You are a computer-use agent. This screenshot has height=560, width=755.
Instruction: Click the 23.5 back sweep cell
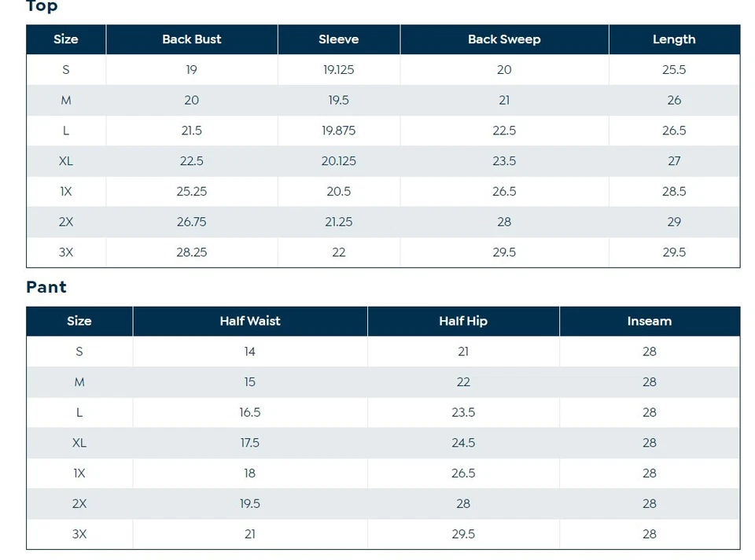tap(504, 161)
